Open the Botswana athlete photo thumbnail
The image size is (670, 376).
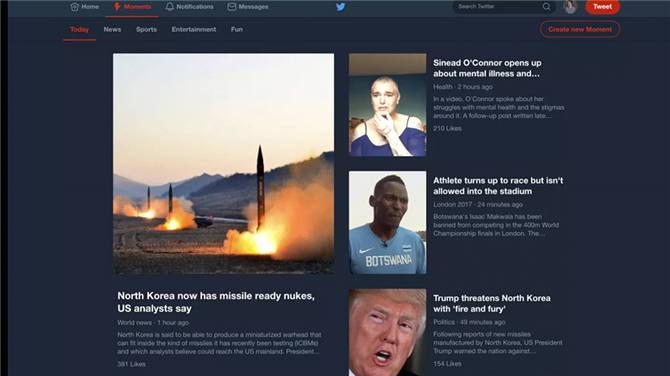388,223
